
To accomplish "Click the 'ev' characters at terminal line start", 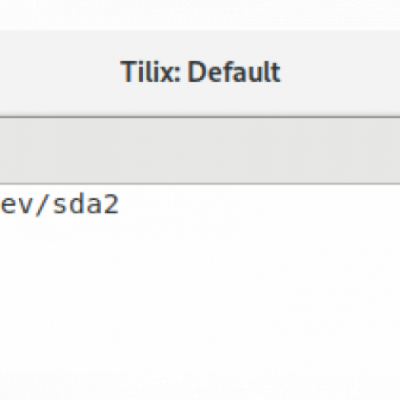I will [x=16, y=205].
